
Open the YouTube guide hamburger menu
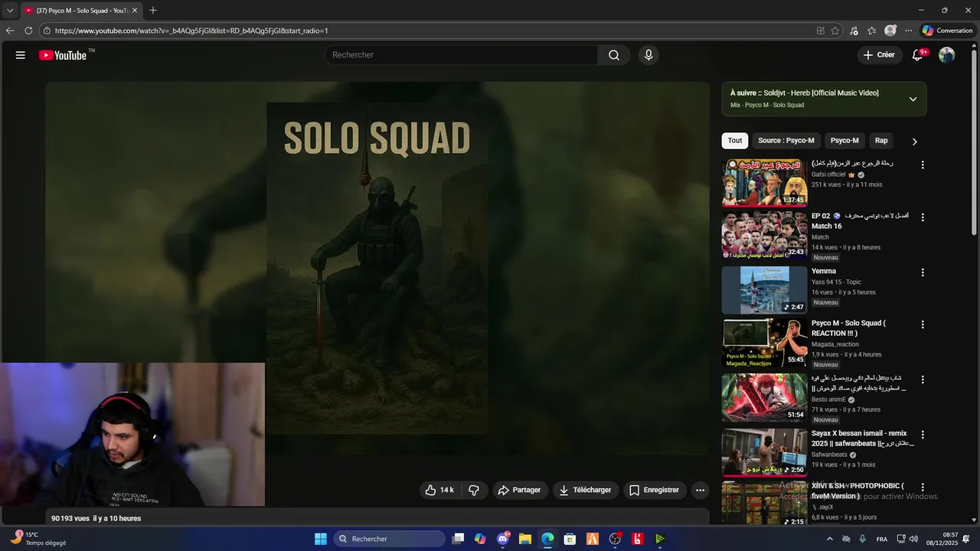coord(21,55)
